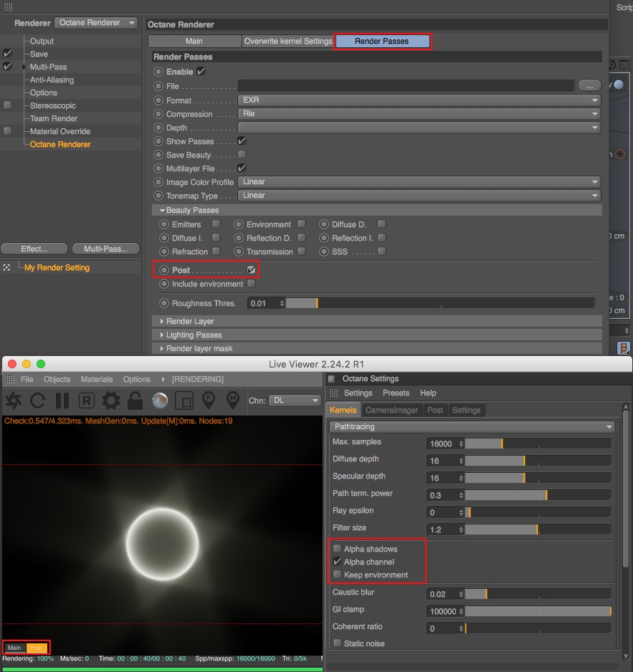This screenshot has height=672, width=633.
Task: Adjust the Caustic blur slider
Action: (x=538, y=594)
